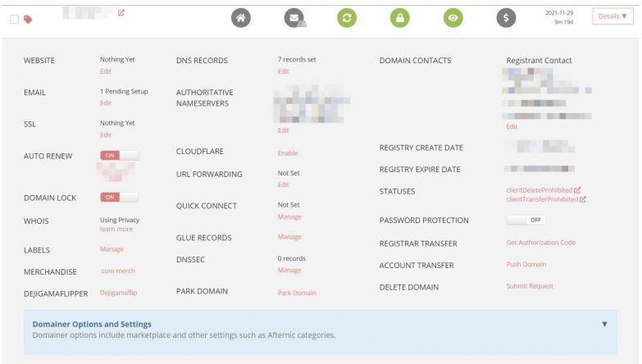Click the home icon in top bar

240,18
